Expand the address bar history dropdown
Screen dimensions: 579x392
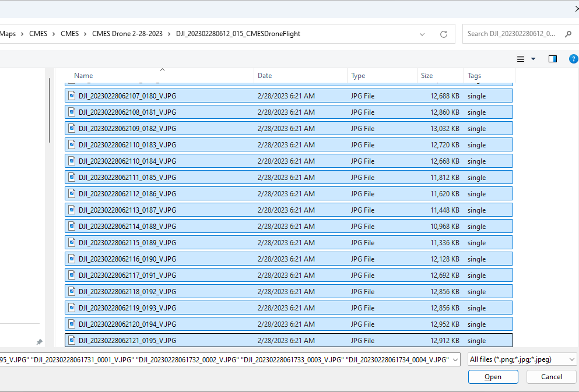pos(422,34)
